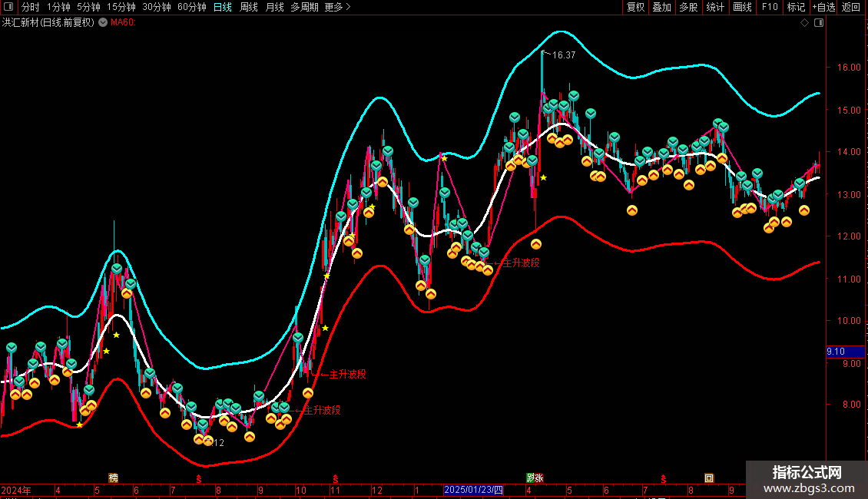This screenshot has height=499, width=868.
Task: Toggle the 标记 mark option
Action: tap(796, 7)
